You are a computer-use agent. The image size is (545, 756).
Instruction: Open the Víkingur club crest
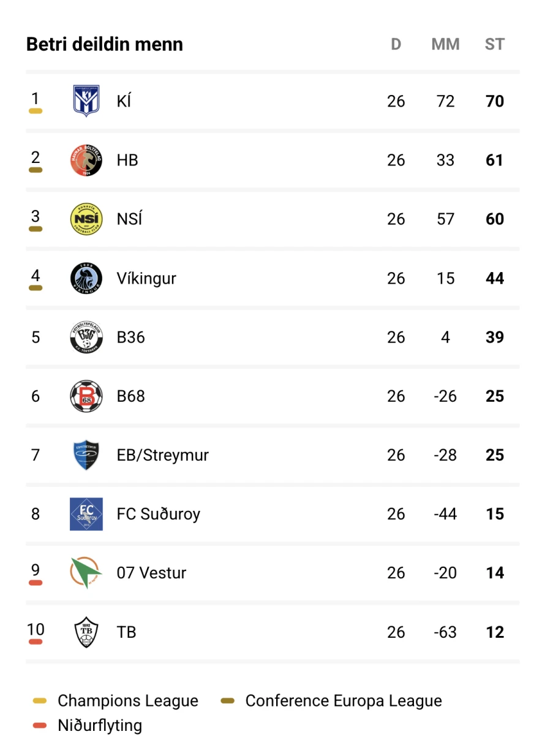coord(86,278)
